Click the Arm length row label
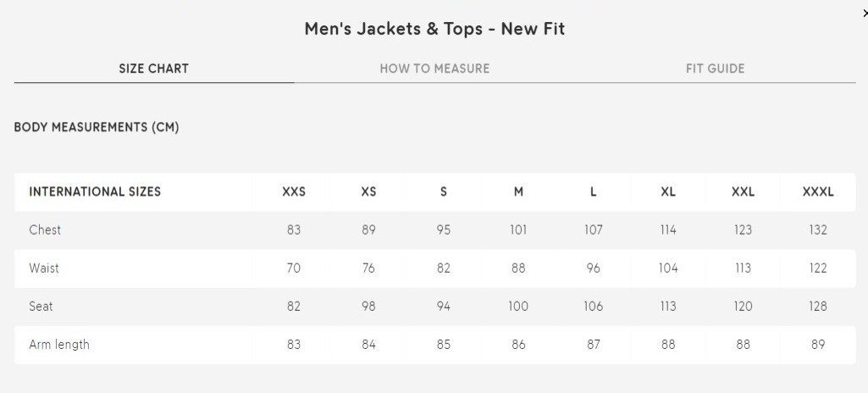Image resolution: width=868 pixels, height=393 pixels. click(x=59, y=344)
